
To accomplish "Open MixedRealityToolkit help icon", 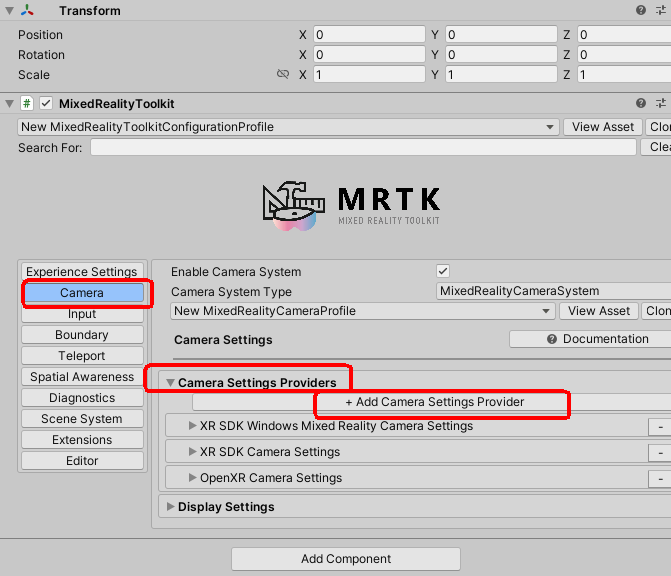I will click(641, 103).
